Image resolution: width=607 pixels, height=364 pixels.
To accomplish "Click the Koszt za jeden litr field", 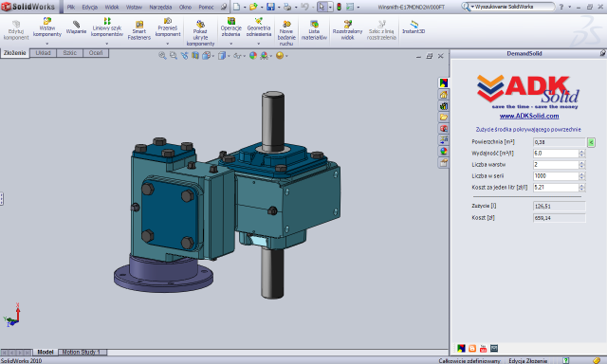I will (x=556, y=188).
